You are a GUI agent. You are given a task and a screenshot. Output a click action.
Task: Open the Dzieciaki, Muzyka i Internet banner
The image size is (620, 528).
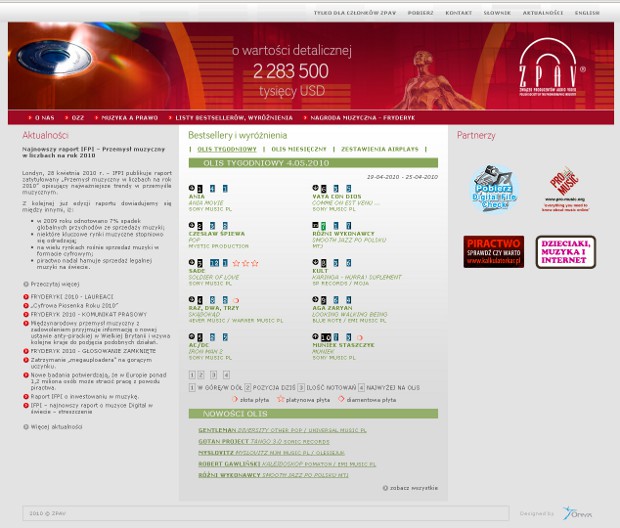[x=565, y=252]
